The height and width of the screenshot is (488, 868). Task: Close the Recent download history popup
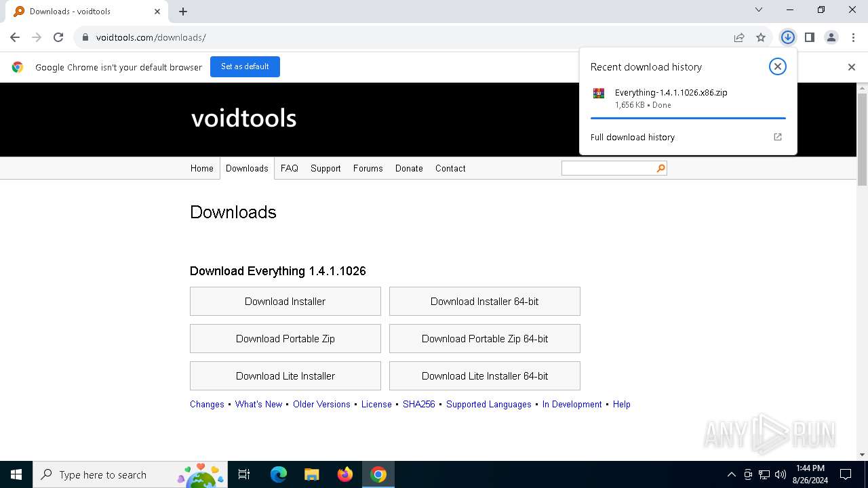[778, 66]
